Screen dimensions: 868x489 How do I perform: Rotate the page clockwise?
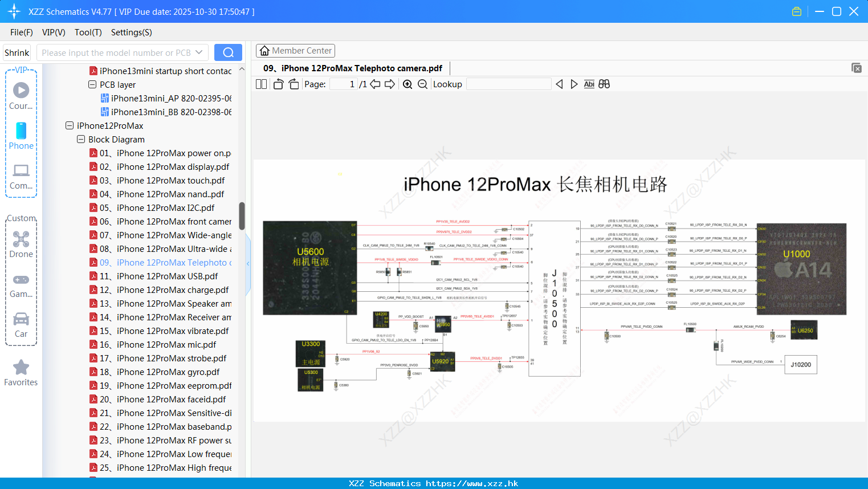(294, 84)
